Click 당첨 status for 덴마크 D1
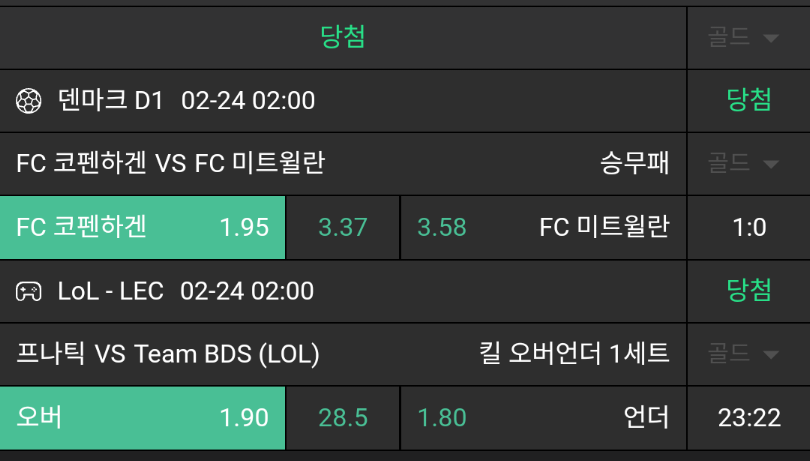Image resolution: width=810 pixels, height=461 pixels. point(749,100)
